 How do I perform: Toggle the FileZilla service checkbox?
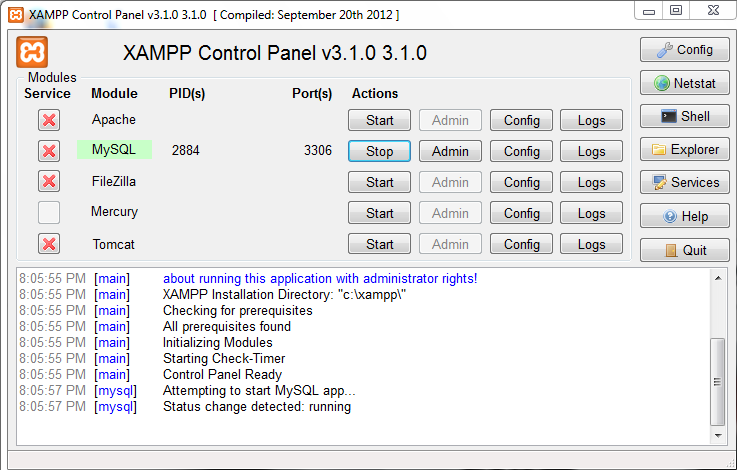pyautogui.click(x=49, y=181)
